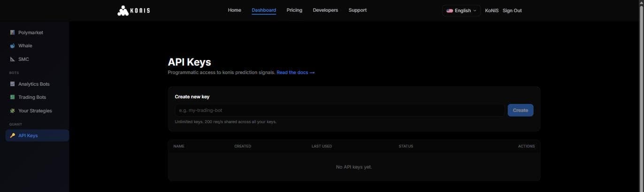This screenshot has height=192, width=644.
Task: Click the KoNiS account name
Action: (492, 10)
